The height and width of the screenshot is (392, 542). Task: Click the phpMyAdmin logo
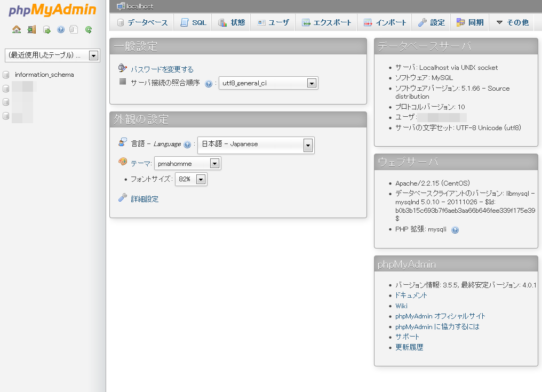[x=52, y=10]
